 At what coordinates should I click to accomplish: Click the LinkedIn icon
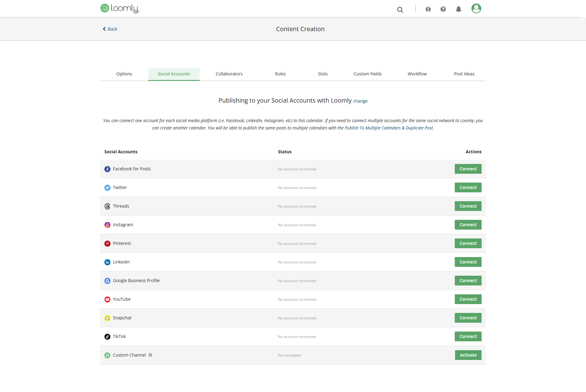pyautogui.click(x=107, y=262)
